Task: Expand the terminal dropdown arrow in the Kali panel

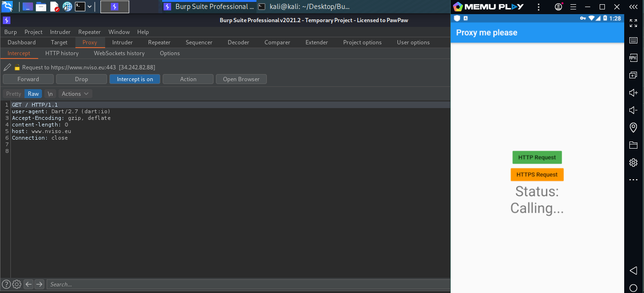Action: coord(90,7)
